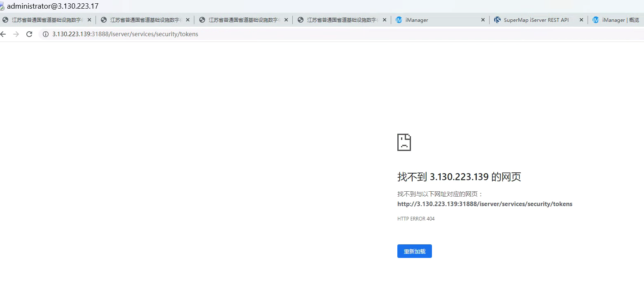Open the SuperMap iServer REST API tab
This screenshot has width=644, height=297.
[x=535, y=20]
